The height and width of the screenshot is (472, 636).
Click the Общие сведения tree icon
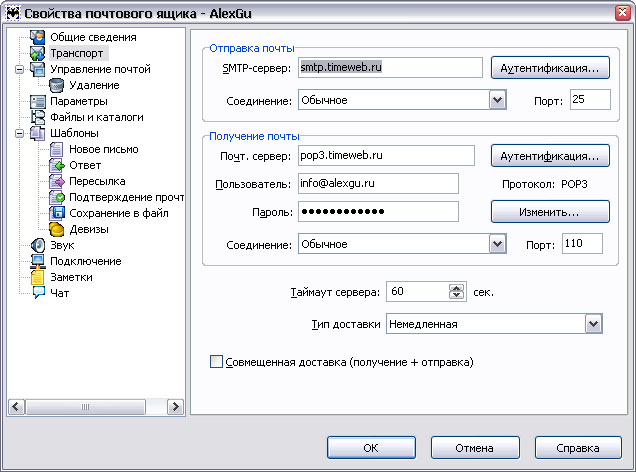37,37
